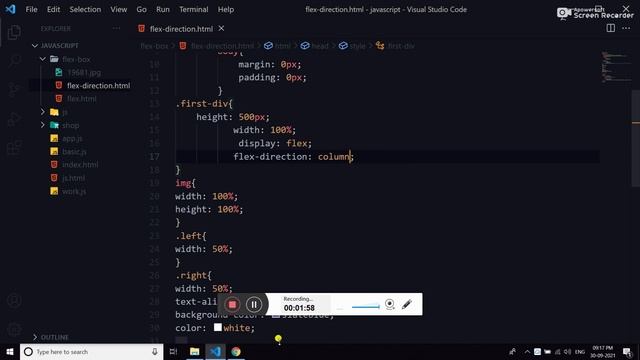Click html breadcrumb segment
640x360 pixels.
[x=282, y=46]
